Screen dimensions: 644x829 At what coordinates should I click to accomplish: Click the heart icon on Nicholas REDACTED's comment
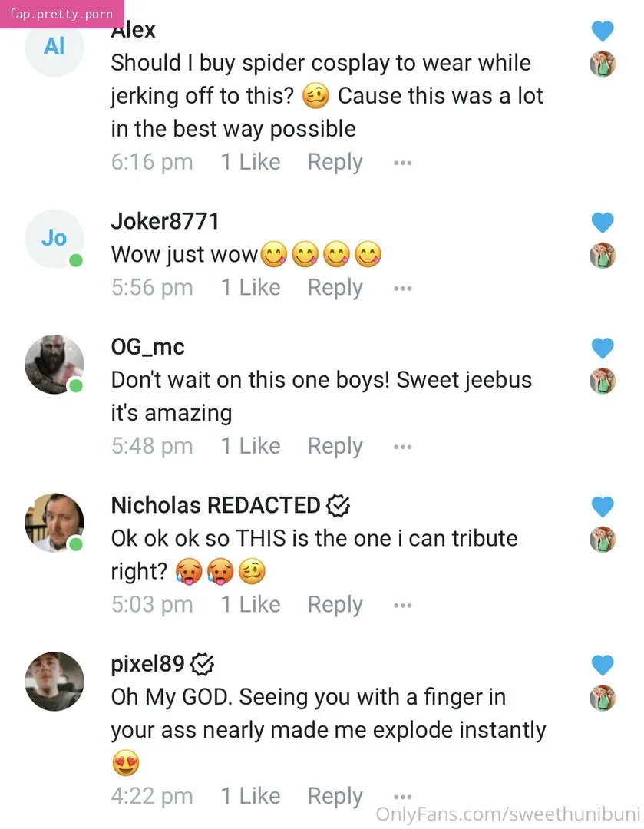tap(603, 507)
